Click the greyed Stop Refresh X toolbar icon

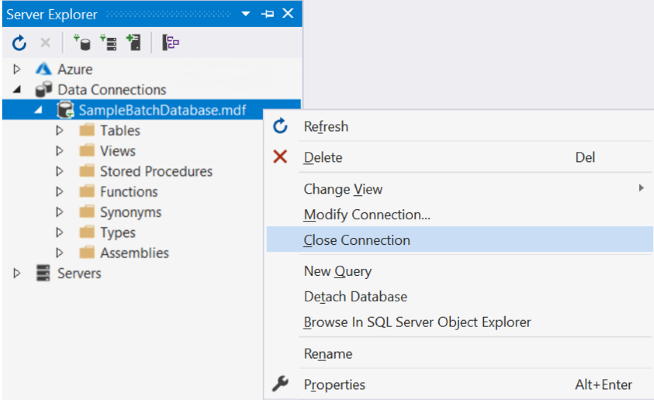[45, 43]
